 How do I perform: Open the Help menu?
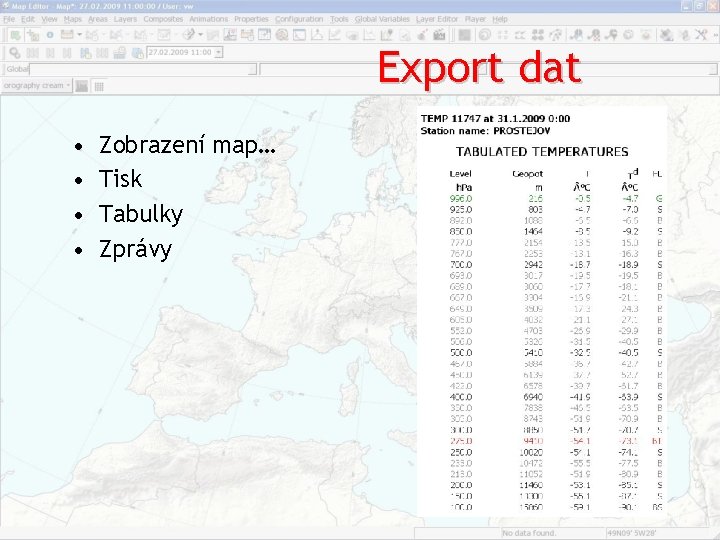(x=500, y=19)
